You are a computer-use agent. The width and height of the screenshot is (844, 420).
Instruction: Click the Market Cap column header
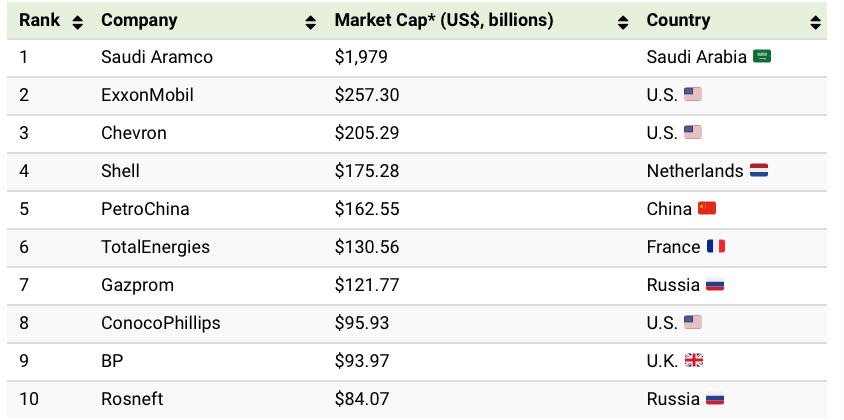coord(444,20)
